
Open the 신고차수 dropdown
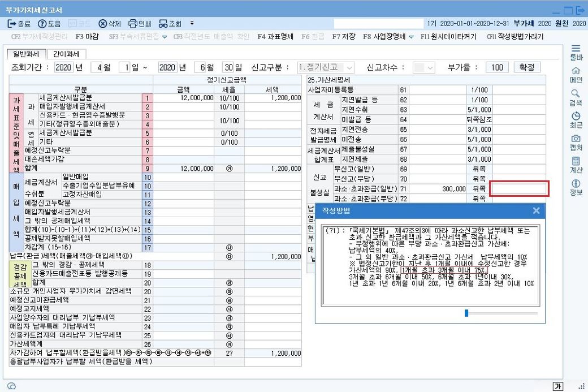click(431, 67)
